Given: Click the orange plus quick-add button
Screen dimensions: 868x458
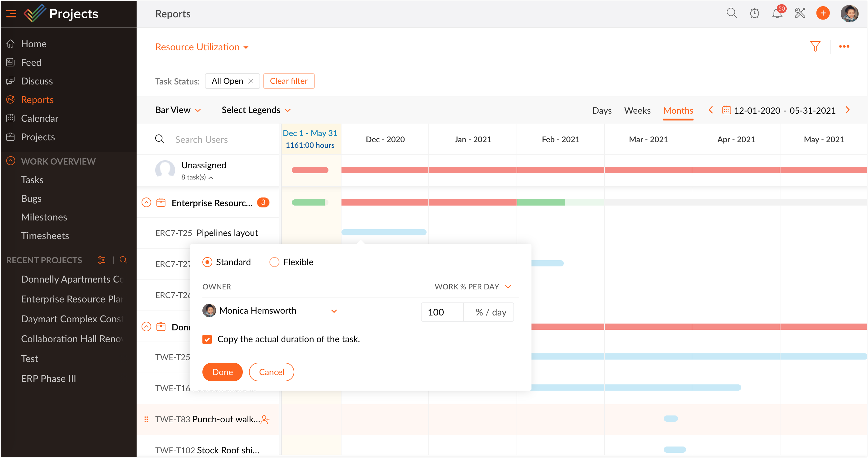Looking at the screenshot, I should click(x=823, y=13).
